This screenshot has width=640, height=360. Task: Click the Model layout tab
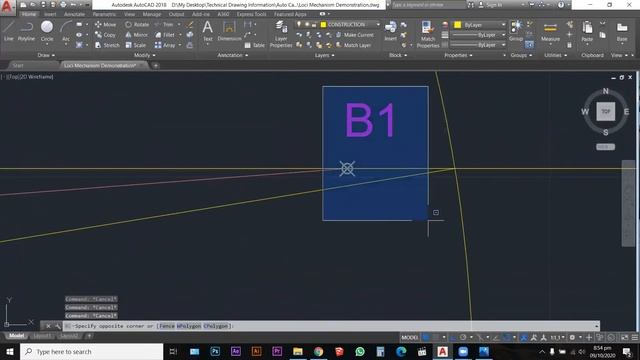[x=17, y=336]
